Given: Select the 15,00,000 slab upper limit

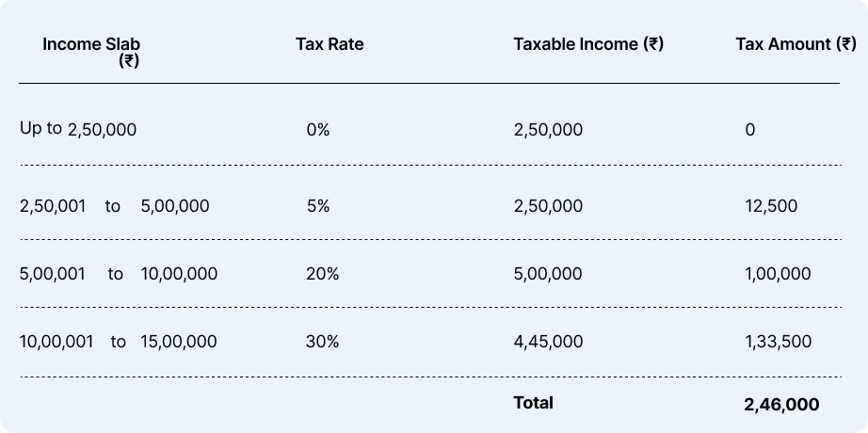Looking at the screenshot, I should 179,342.
